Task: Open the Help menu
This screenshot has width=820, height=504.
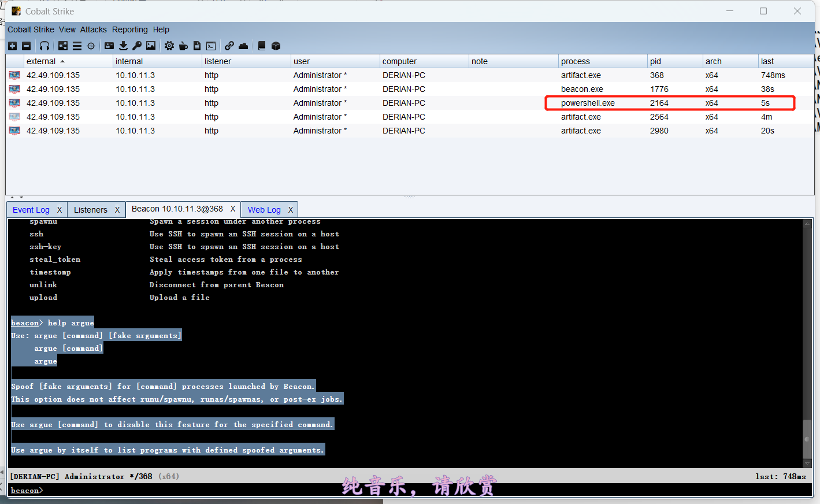Action: [x=161, y=29]
